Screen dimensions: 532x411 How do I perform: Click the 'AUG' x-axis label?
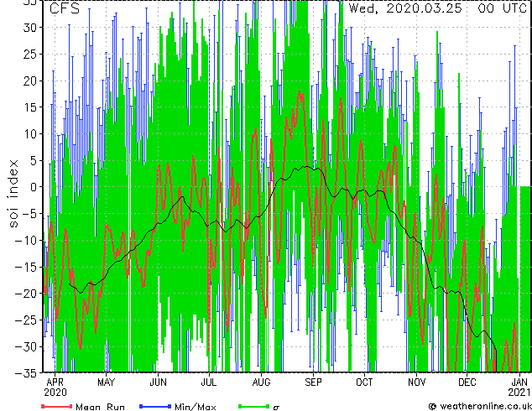pyautogui.click(x=261, y=382)
